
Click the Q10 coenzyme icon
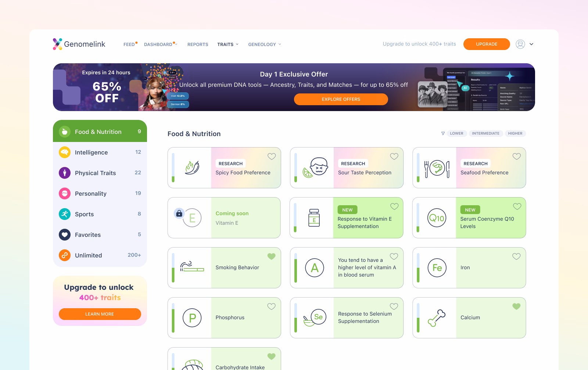(437, 218)
